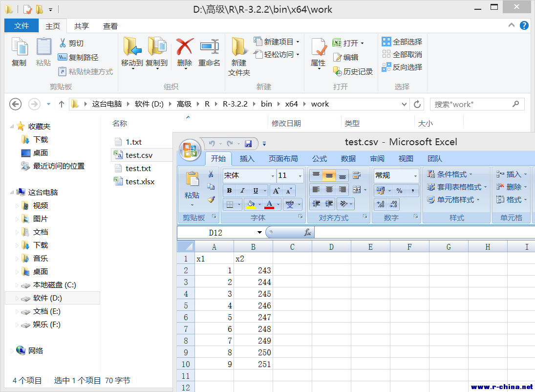Viewport: 535px width, 392px height.
Task: Apply percent style in Excel
Action: click(399, 191)
